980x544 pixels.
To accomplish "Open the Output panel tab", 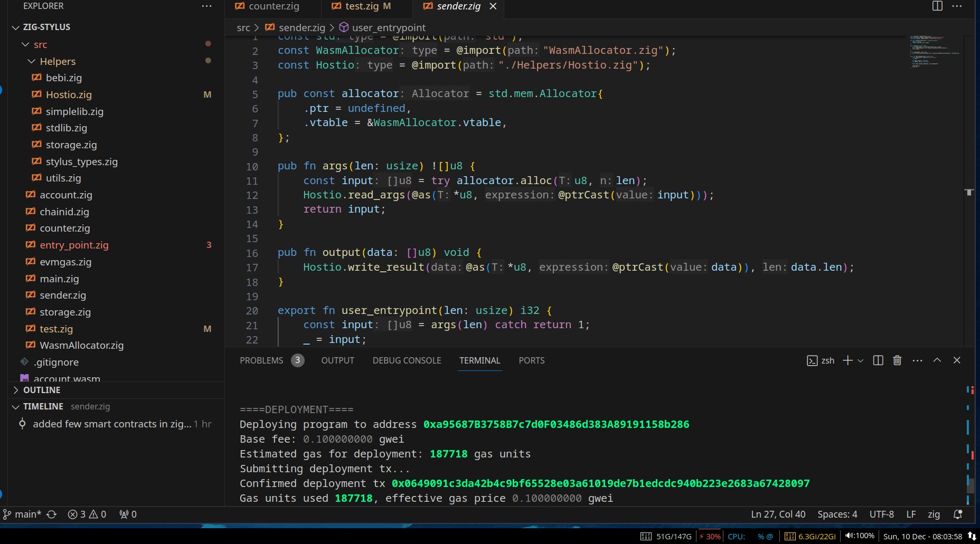I will [x=337, y=360].
